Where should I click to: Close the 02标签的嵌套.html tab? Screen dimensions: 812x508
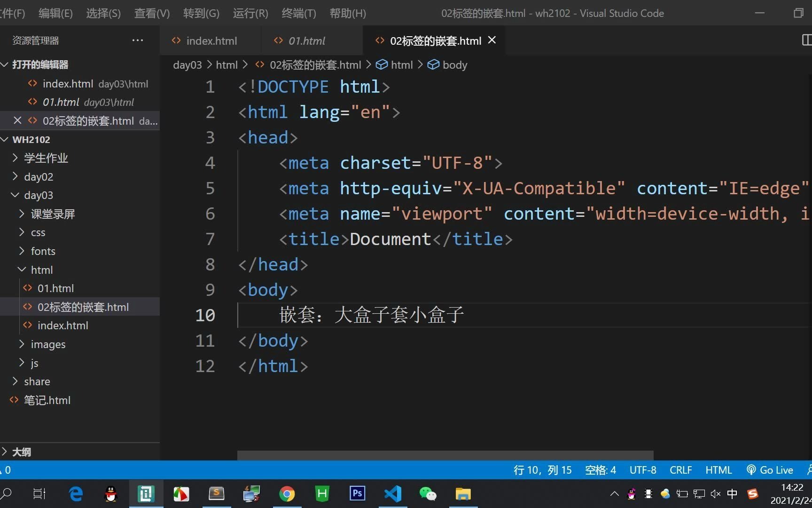(492, 40)
